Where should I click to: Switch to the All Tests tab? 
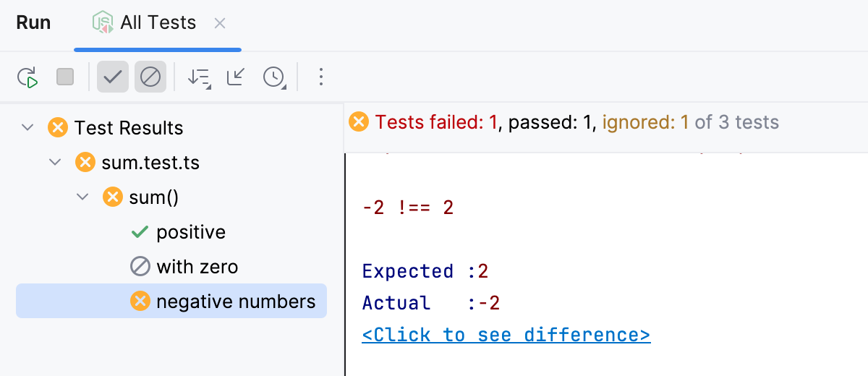tap(158, 23)
